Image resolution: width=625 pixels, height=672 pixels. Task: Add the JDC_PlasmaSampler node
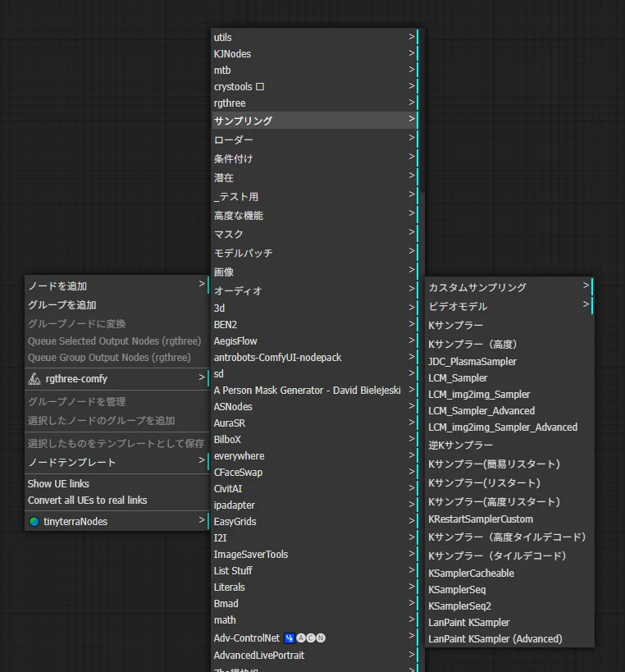tap(472, 361)
